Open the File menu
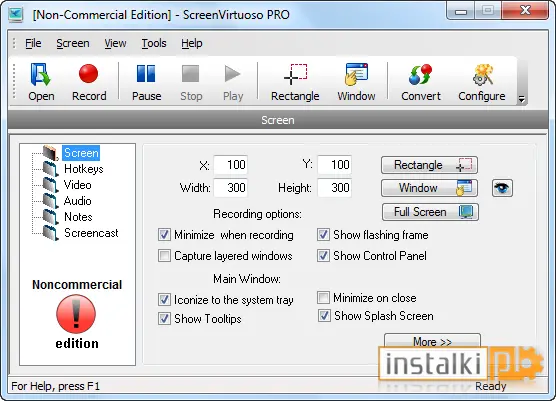The height and width of the screenshot is (401, 556). click(33, 43)
